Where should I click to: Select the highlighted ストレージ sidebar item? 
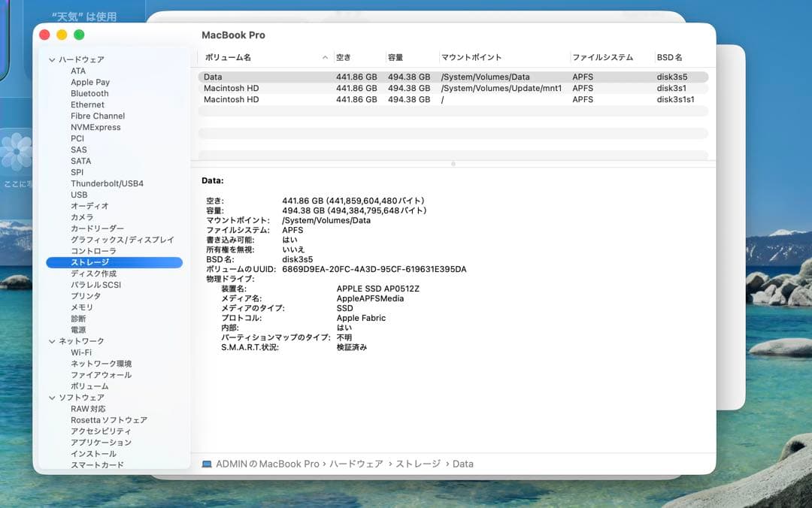[x=114, y=262]
